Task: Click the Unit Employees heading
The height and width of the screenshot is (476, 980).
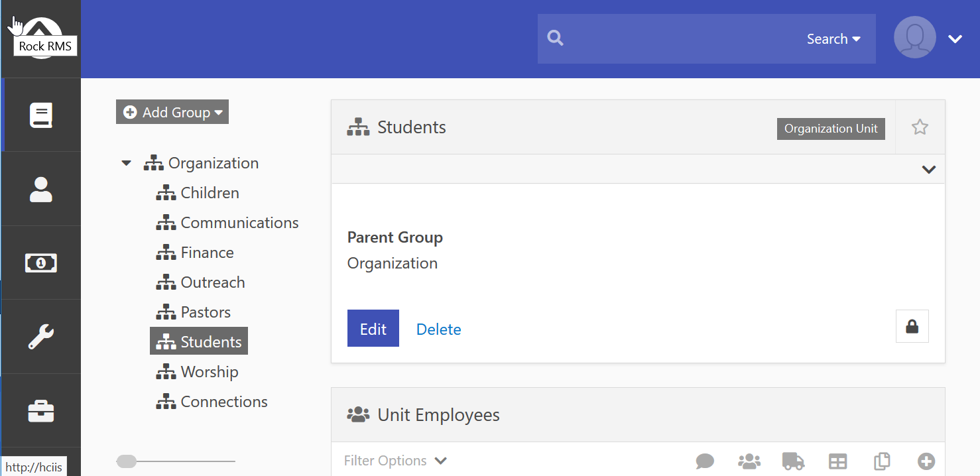Action: (439, 415)
